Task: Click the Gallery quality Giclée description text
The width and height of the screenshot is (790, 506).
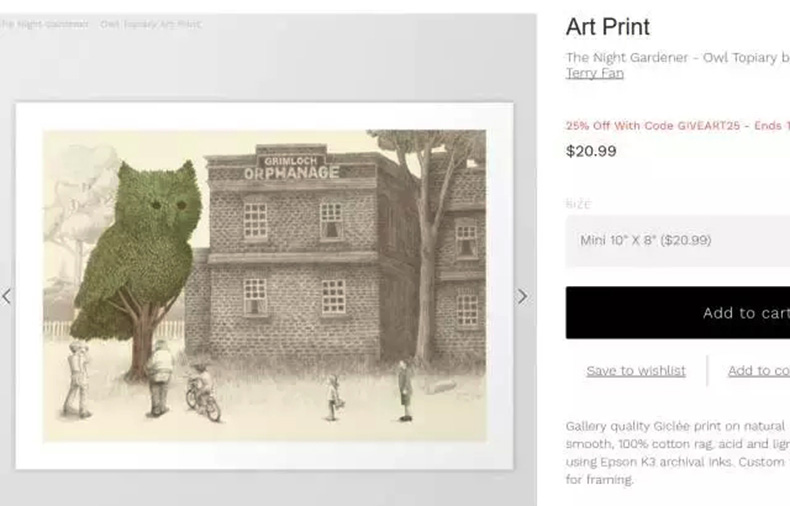Action: [x=678, y=453]
